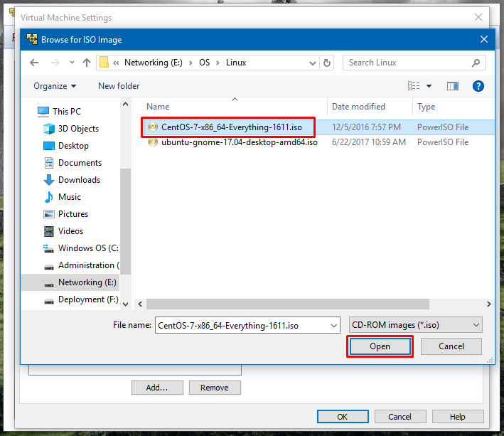Open Downloads in navigation pane
Screen dimensions: 504x436
tap(79, 180)
